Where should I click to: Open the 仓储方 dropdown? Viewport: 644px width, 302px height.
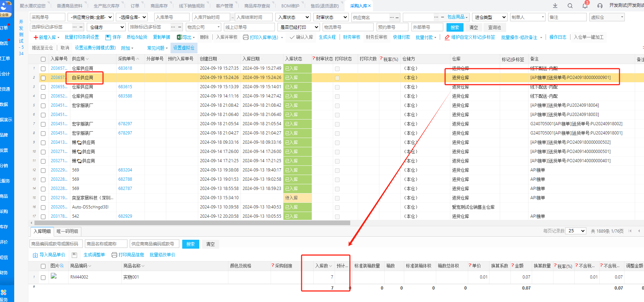click(107, 27)
